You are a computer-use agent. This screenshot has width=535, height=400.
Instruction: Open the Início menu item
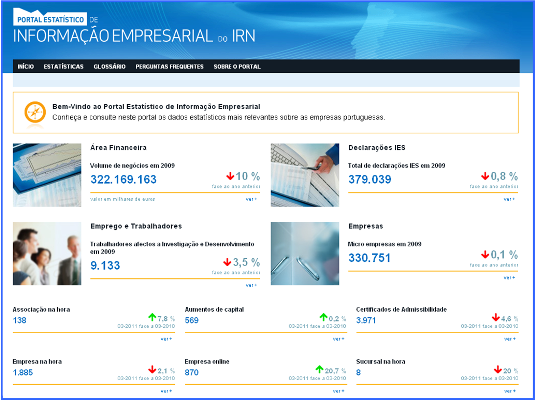pyautogui.click(x=26, y=67)
